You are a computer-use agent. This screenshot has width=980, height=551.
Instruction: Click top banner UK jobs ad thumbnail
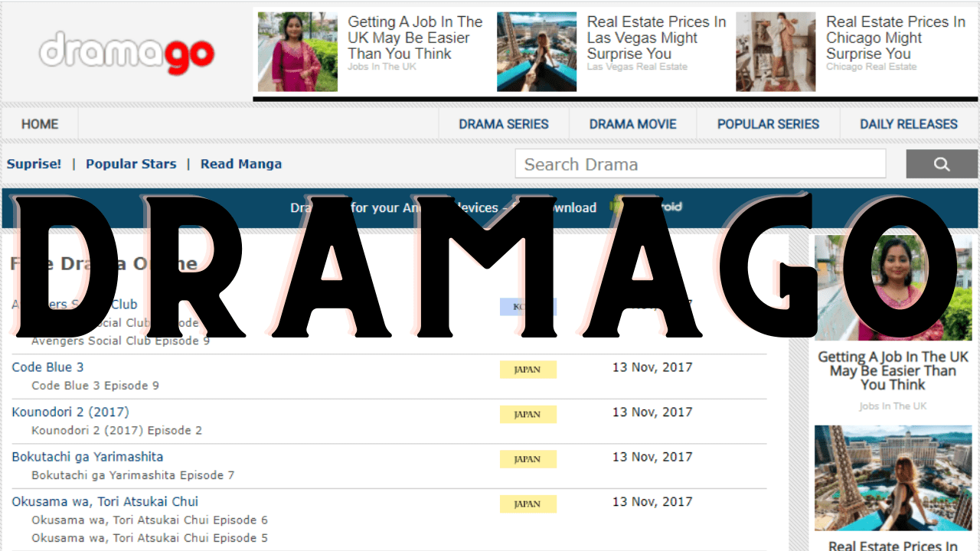[297, 51]
